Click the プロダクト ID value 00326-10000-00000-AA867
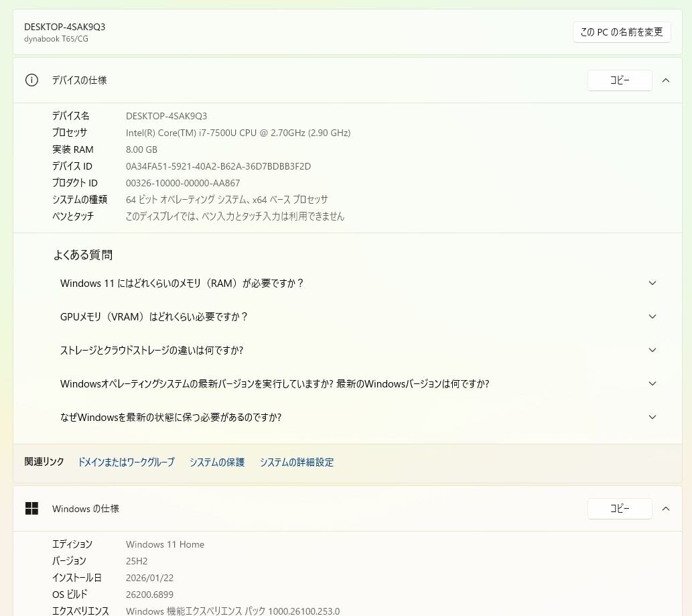 click(182, 183)
